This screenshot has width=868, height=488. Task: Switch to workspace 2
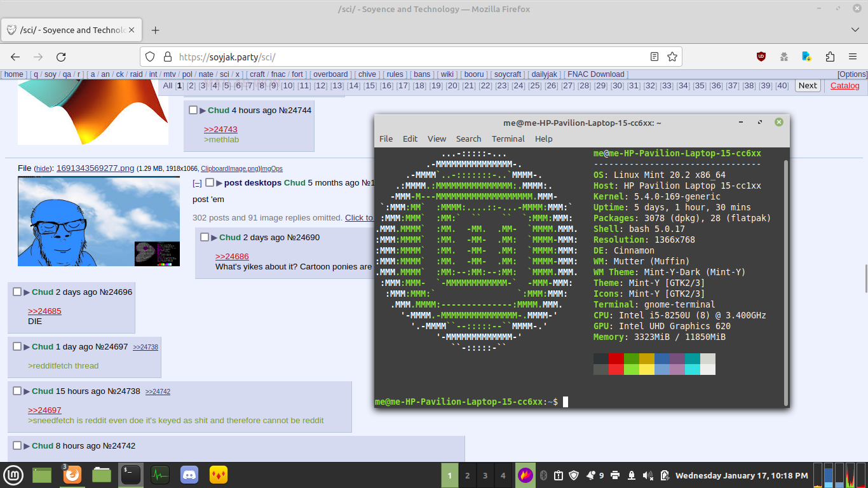[x=467, y=475]
